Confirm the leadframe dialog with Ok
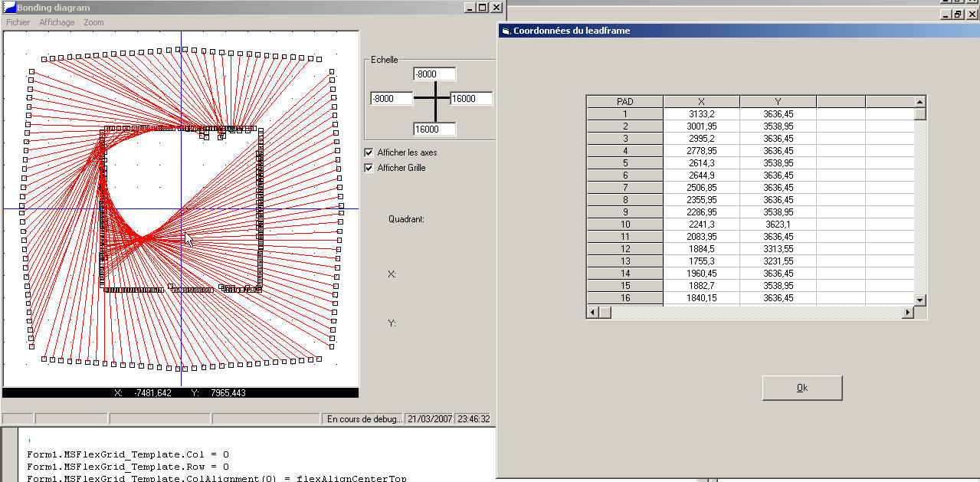This screenshot has height=482, width=980. (801, 388)
